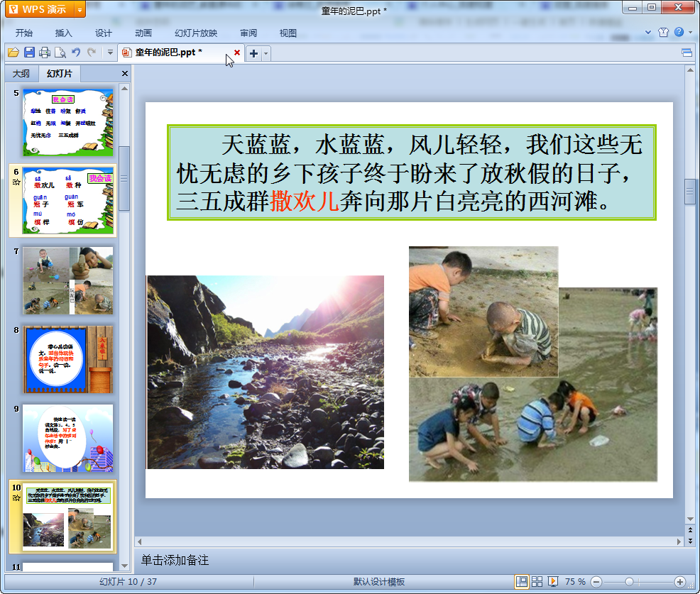
Task: Click the new document tab plus icon
Action: point(253,53)
